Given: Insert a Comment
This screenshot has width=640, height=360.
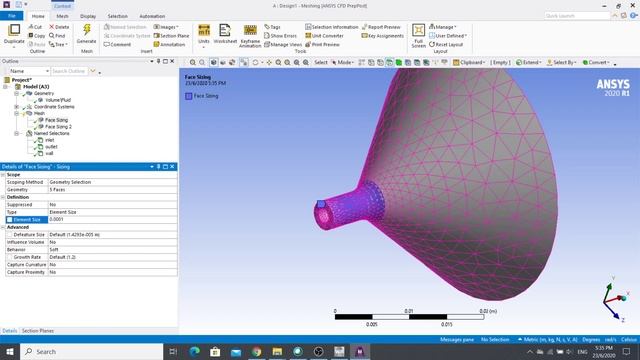Looking at the screenshot, I should (x=118, y=44).
